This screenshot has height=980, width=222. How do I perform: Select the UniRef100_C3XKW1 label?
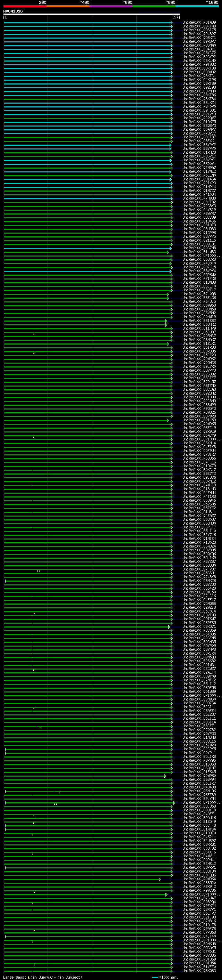199,844
